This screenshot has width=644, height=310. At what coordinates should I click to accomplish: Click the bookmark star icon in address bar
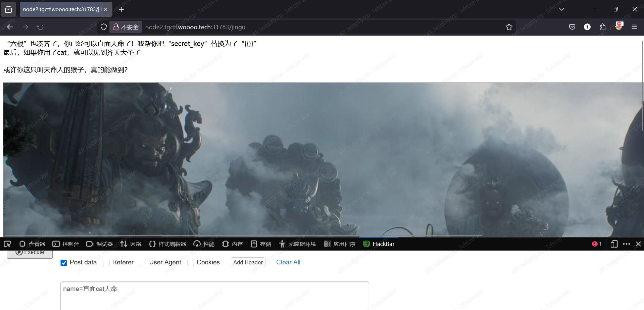pos(509,27)
